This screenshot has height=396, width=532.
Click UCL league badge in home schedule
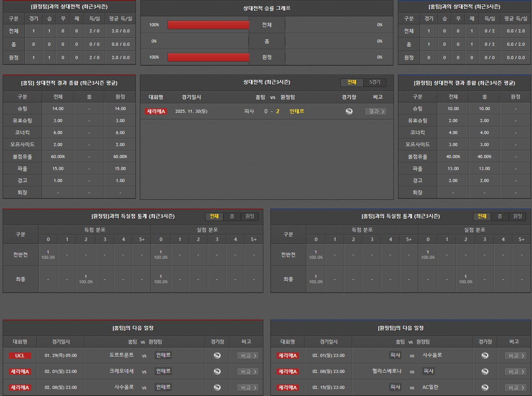[20, 356]
